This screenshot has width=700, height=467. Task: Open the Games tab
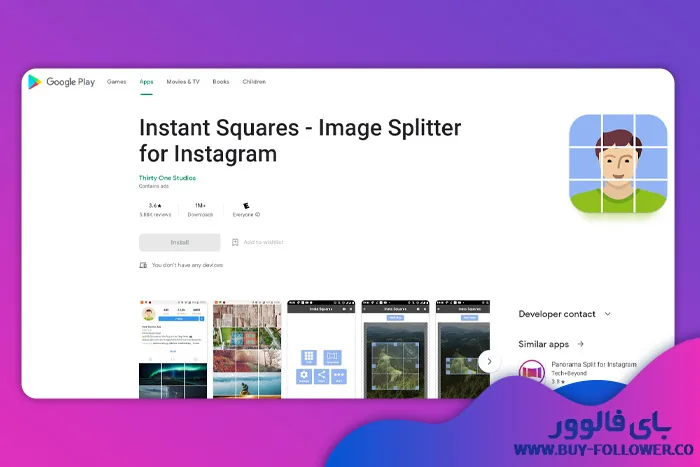tap(117, 82)
